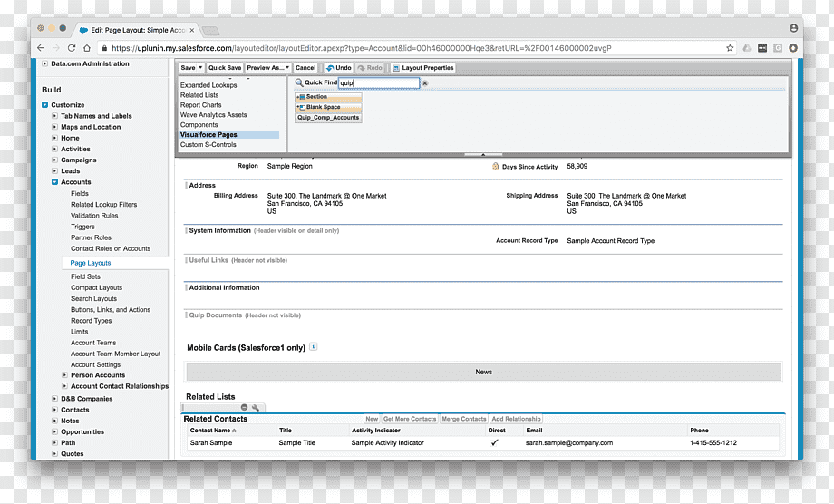Open the Fields link under Accounts
Image resolution: width=834 pixels, height=504 pixels.
80,193
